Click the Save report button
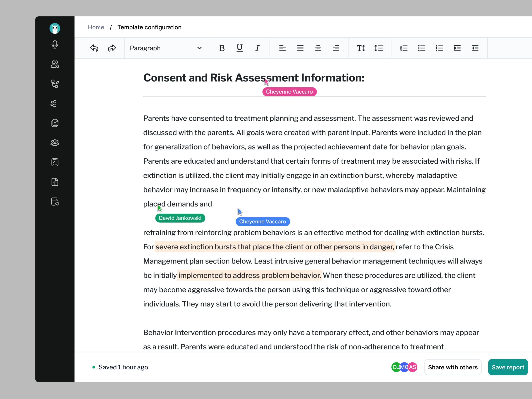The height and width of the screenshot is (399, 532). click(508, 367)
